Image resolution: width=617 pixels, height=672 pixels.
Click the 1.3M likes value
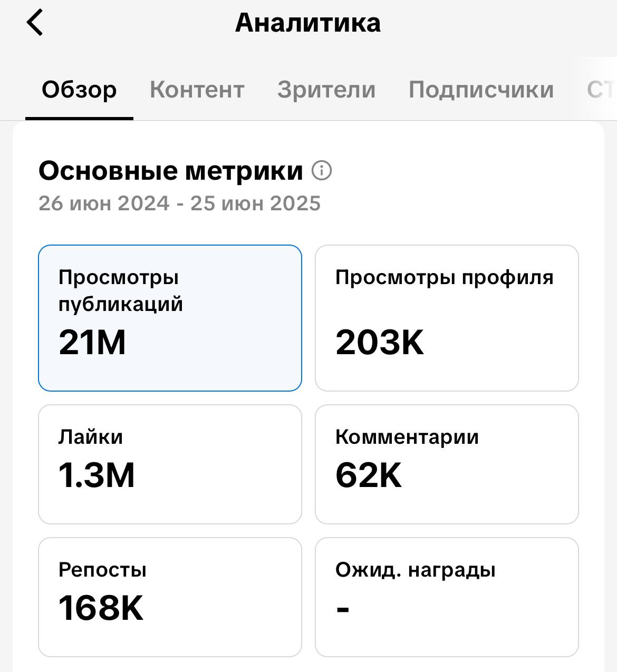tap(97, 475)
